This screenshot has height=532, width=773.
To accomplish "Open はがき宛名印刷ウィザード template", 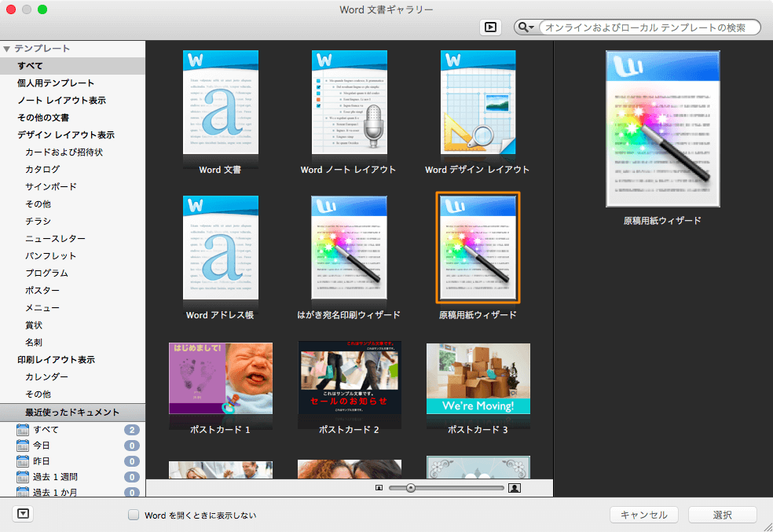I will [349, 248].
